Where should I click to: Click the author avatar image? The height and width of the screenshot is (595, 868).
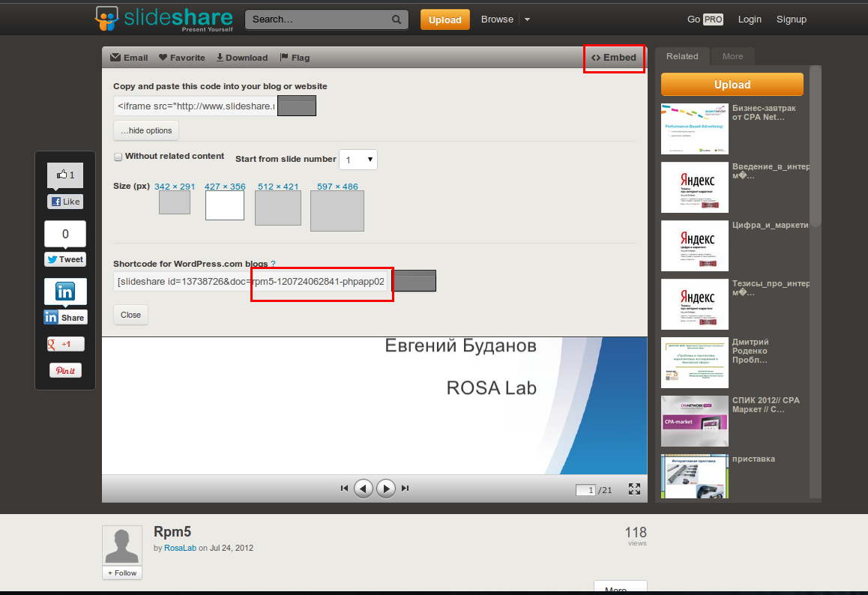point(121,546)
